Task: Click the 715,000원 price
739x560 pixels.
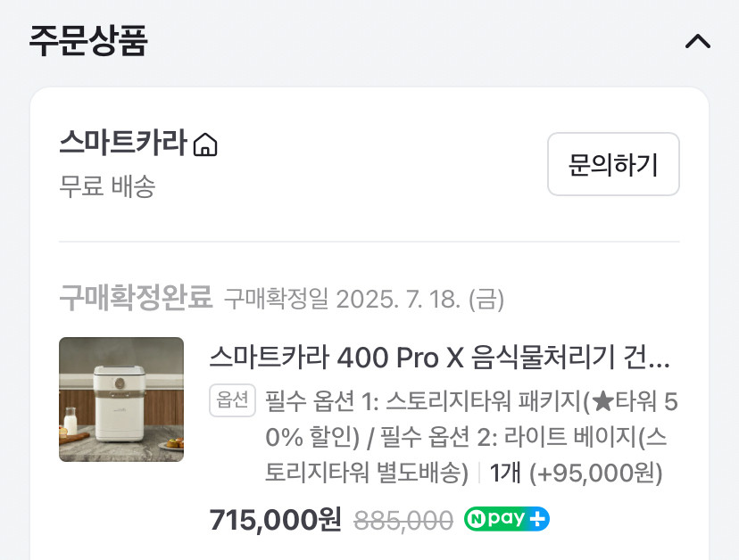Action: pyautogui.click(x=275, y=520)
